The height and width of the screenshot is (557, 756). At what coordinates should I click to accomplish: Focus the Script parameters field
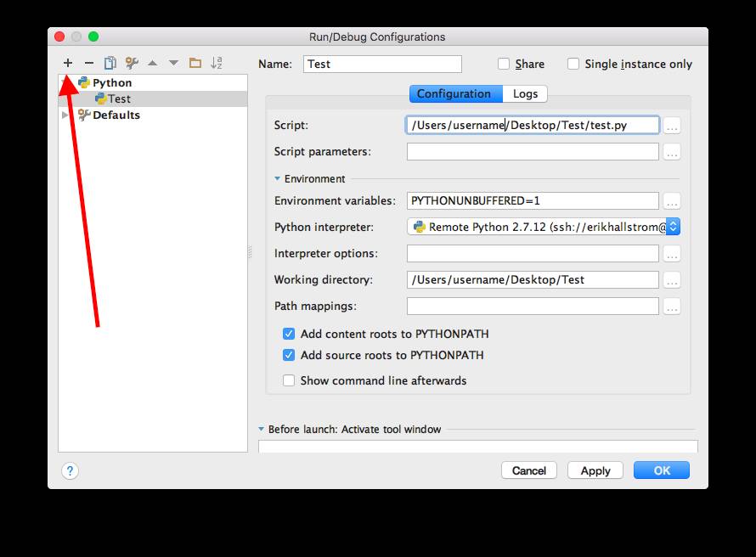click(533, 152)
